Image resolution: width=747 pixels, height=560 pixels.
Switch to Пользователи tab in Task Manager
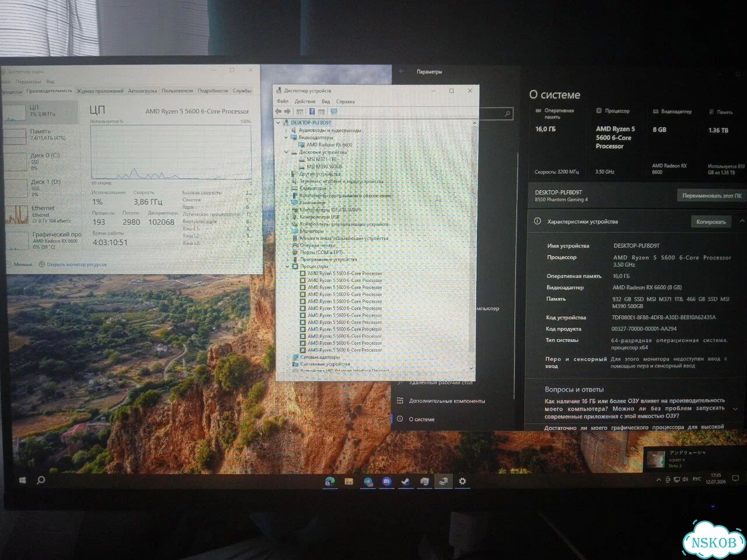coord(177,91)
